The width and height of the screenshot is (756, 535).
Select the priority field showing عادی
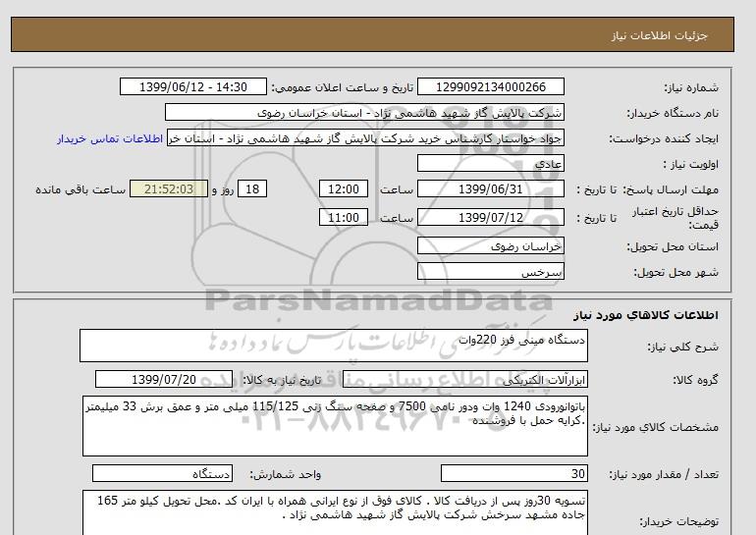491,163
